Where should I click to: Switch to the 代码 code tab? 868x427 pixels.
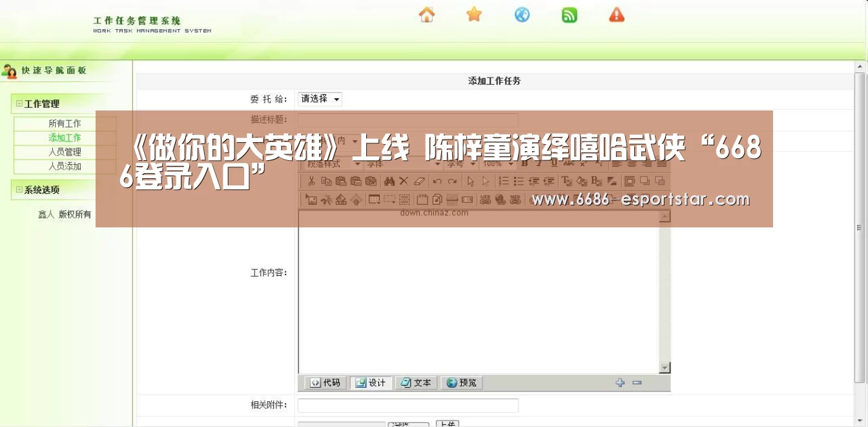coord(325,382)
